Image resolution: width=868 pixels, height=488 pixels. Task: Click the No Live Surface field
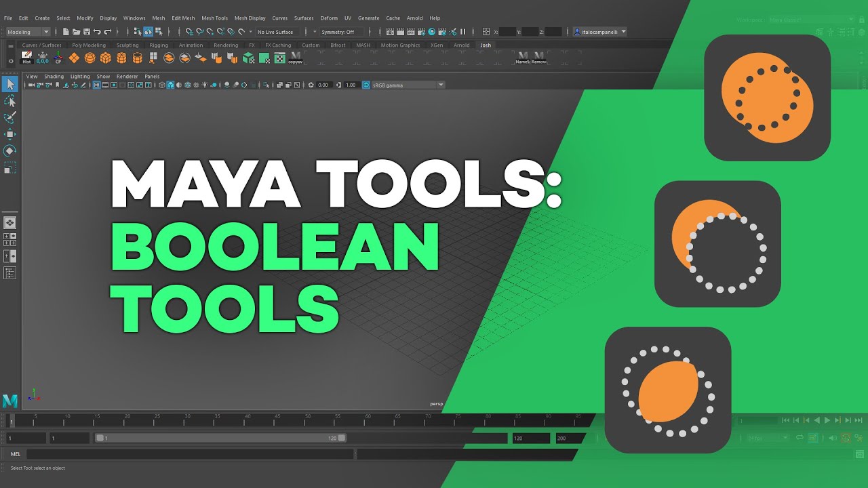pos(277,32)
